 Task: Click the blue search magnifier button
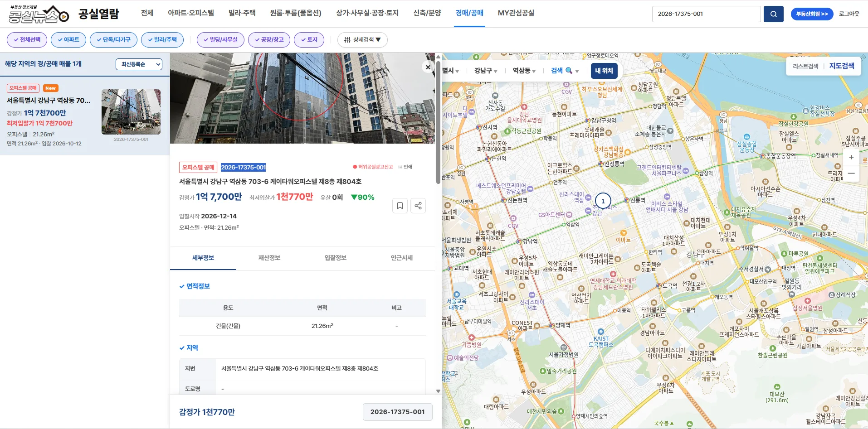(773, 14)
